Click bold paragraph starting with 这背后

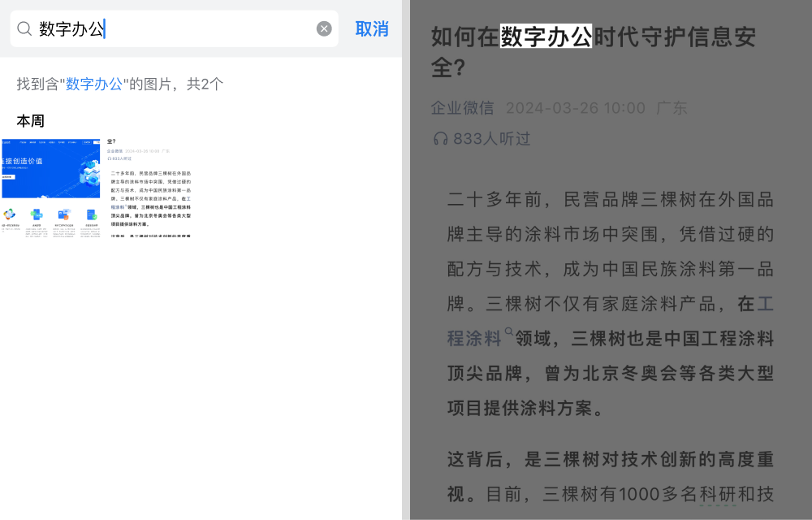click(609, 476)
